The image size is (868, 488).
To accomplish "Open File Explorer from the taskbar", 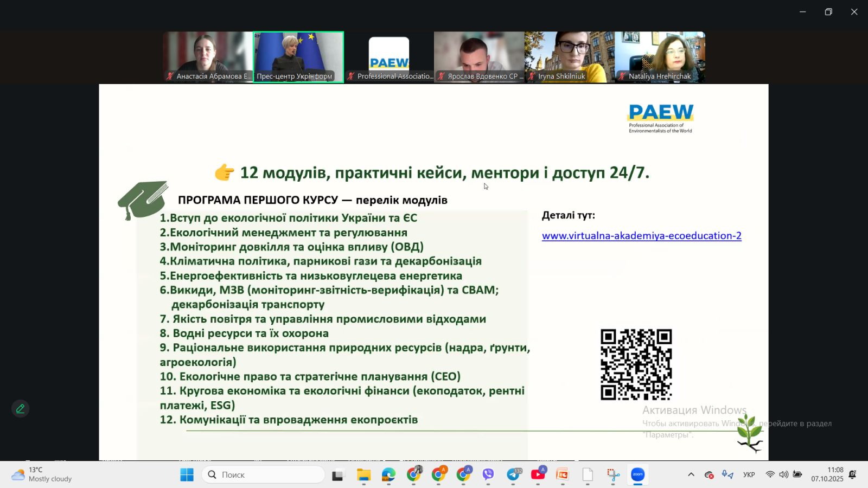I will tap(363, 475).
